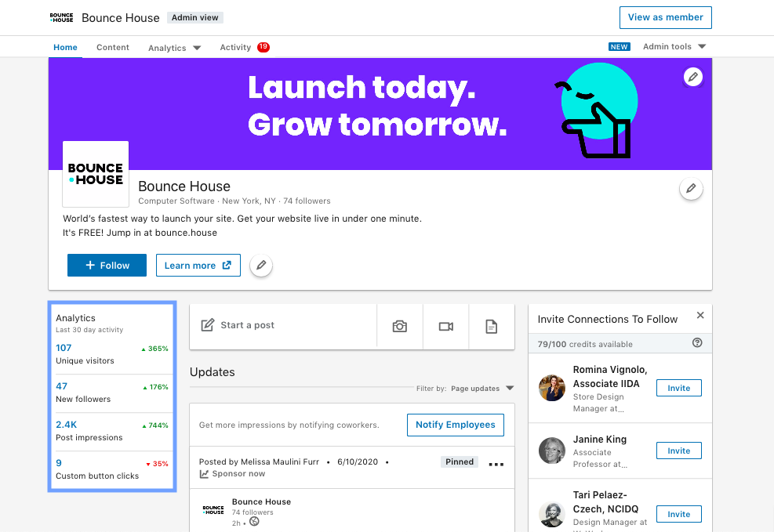774x532 pixels.
Task: Click the Bounce House company profile logo
Action: 96,174
